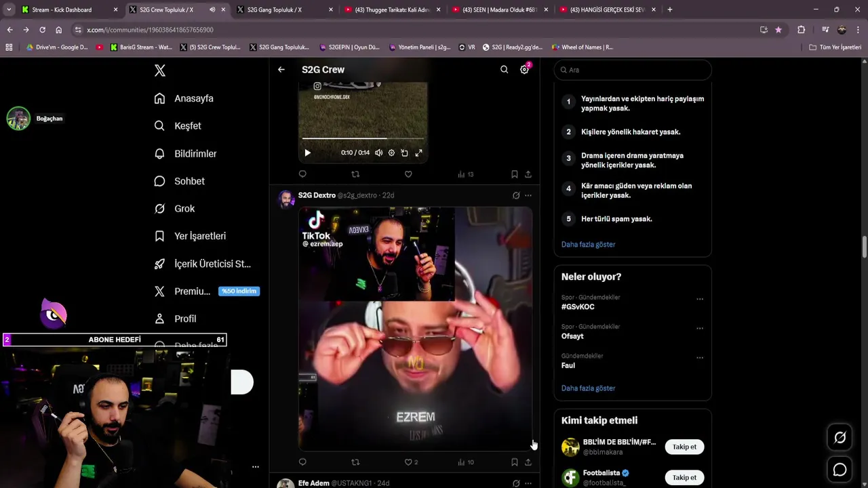Open the X logo home icon
The image size is (868, 488).
pyautogui.click(x=160, y=70)
